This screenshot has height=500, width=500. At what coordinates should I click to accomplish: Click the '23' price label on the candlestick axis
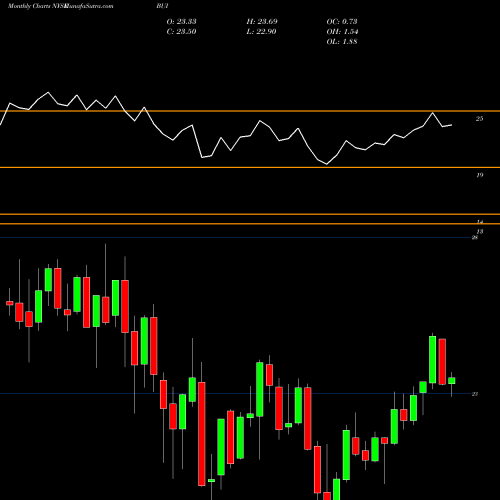pos(475,394)
